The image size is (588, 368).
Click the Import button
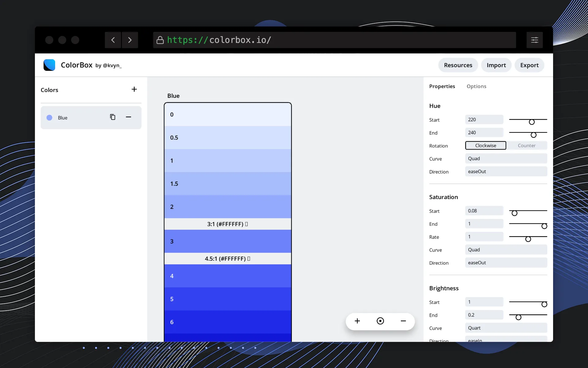[x=496, y=65]
